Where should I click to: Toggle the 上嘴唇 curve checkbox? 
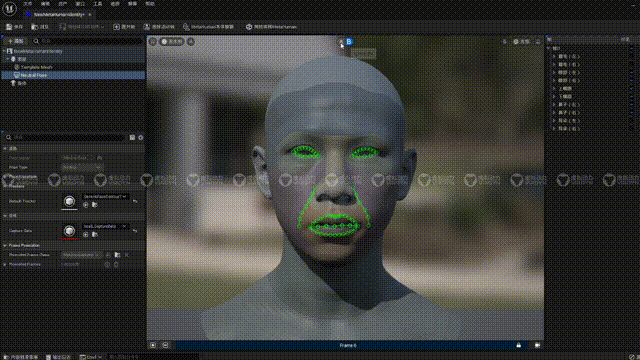pos(631,89)
